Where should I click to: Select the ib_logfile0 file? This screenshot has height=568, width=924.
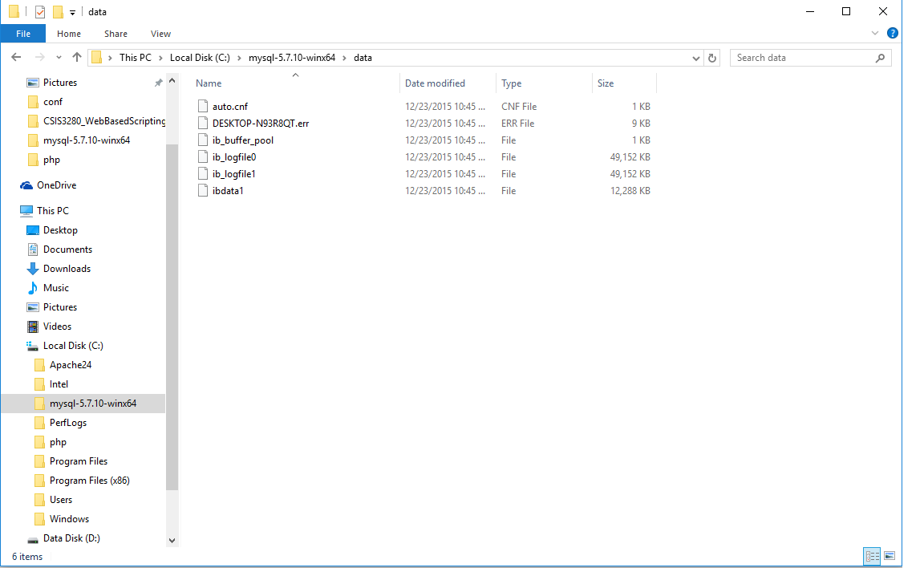tap(234, 157)
